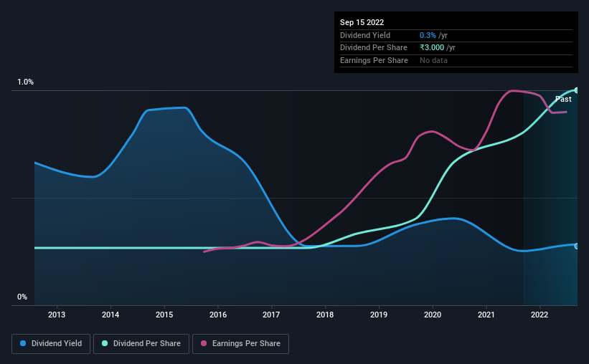
Task: Click the 'Dividend Per Share' row label in tooltip
Action: pos(373,48)
